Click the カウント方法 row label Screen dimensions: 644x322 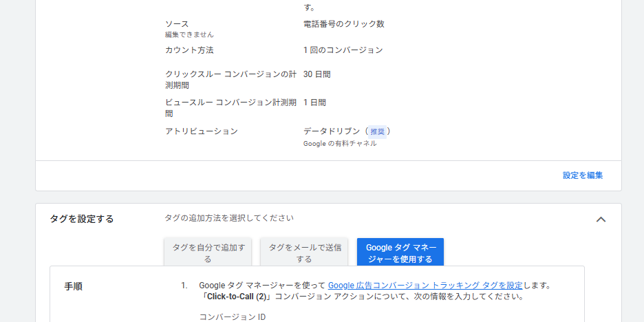click(189, 50)
